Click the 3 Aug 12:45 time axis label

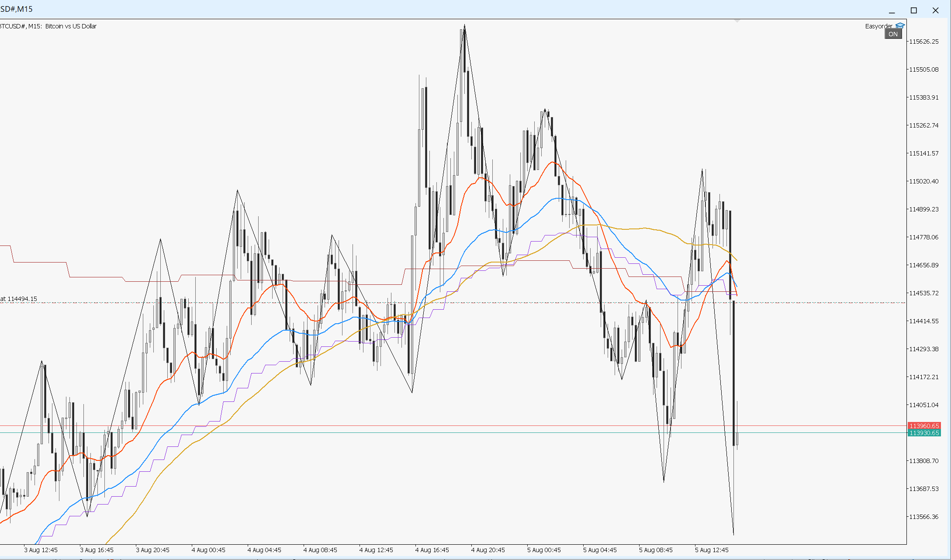pos(41,550)
